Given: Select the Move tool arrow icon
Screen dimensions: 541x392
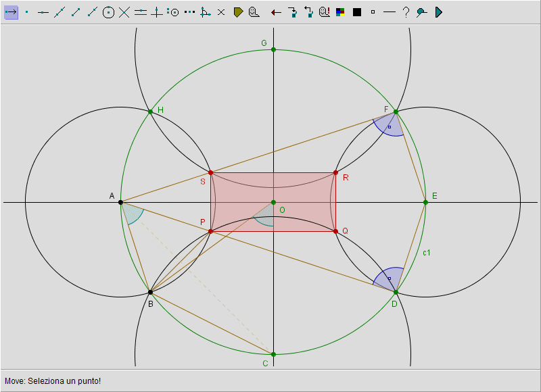Looking at the screenshot, I should coord(11,12).
